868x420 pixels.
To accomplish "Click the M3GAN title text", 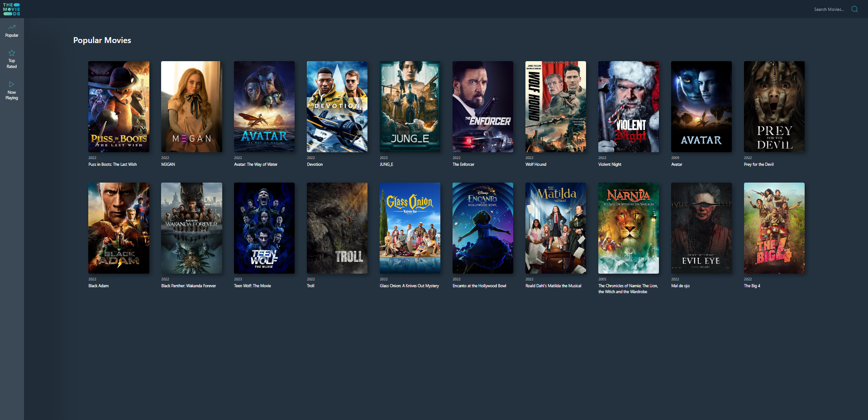I will tap(168, 164).
